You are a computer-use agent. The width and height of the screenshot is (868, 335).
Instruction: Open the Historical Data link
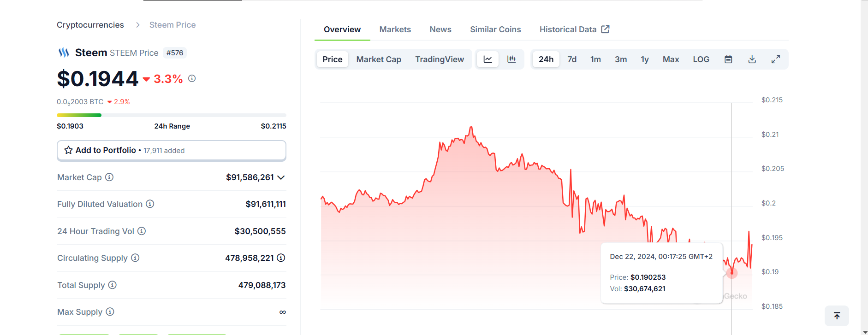point(574,29)
